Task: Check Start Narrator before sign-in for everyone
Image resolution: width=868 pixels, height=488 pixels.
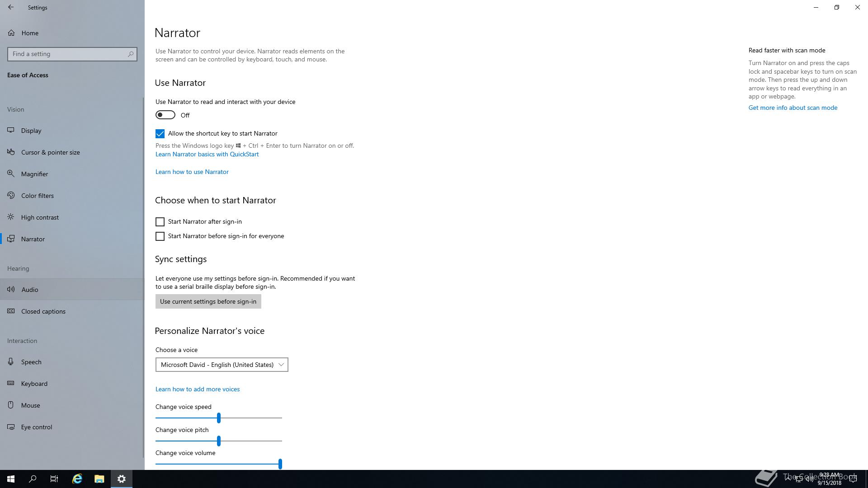Action: tap(160, 236)
